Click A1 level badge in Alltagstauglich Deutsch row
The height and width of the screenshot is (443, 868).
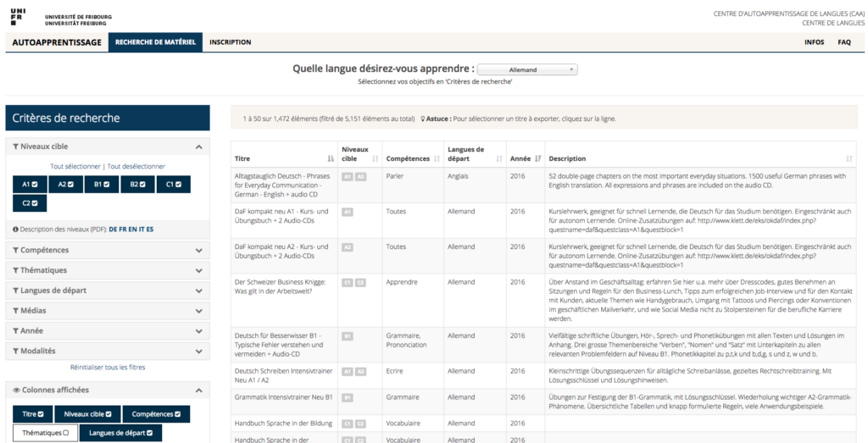click(x=348, y=176)
